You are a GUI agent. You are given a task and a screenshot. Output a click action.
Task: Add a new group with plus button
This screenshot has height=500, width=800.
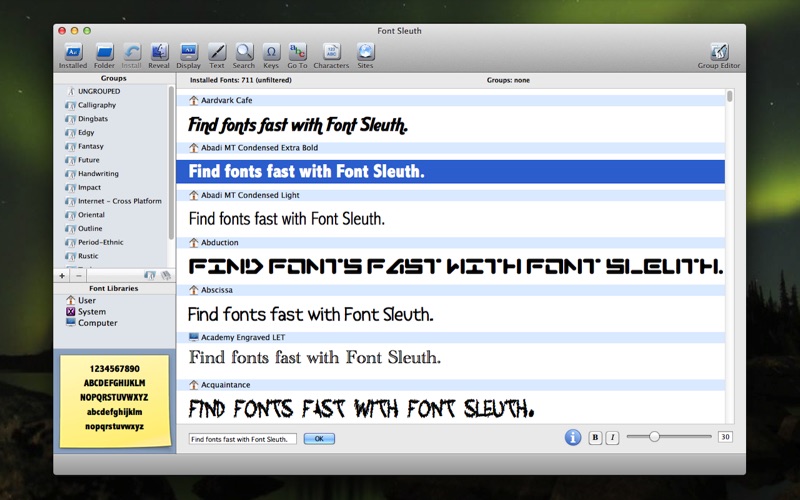62,276
